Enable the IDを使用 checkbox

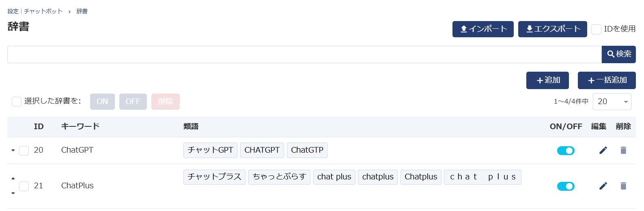tap(596, 29)
